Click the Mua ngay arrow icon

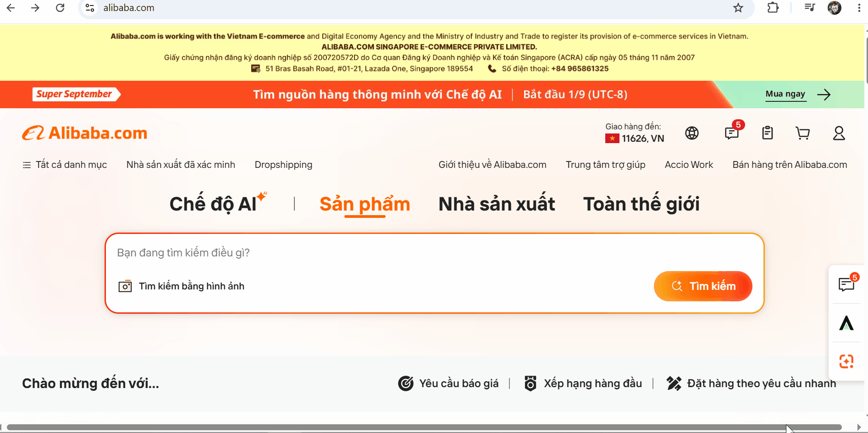coord(824,95)
